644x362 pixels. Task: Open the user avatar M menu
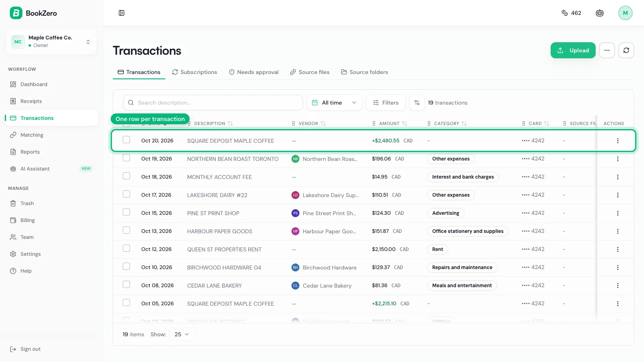[x=625, y=13]
